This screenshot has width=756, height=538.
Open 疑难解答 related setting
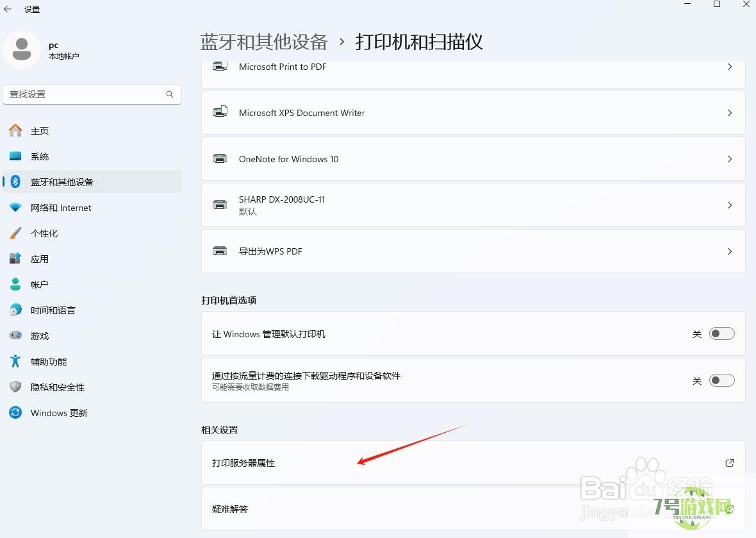point(473,509)
